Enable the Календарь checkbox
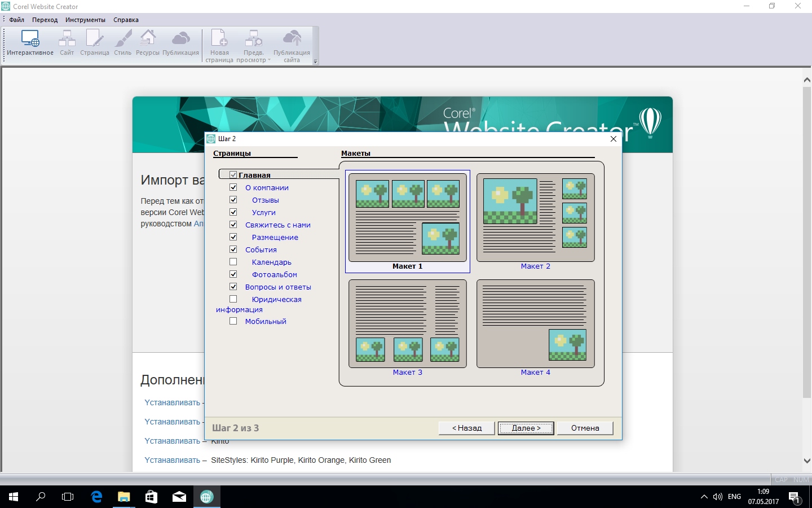812x508 pixels. pyautogui.click(x=233, y=262)
